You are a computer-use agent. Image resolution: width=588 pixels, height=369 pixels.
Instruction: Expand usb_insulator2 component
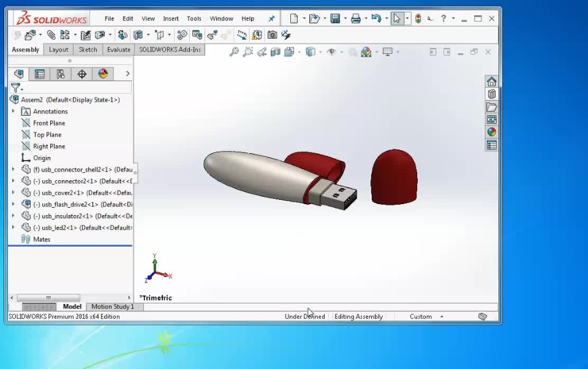tap(13, 216)
